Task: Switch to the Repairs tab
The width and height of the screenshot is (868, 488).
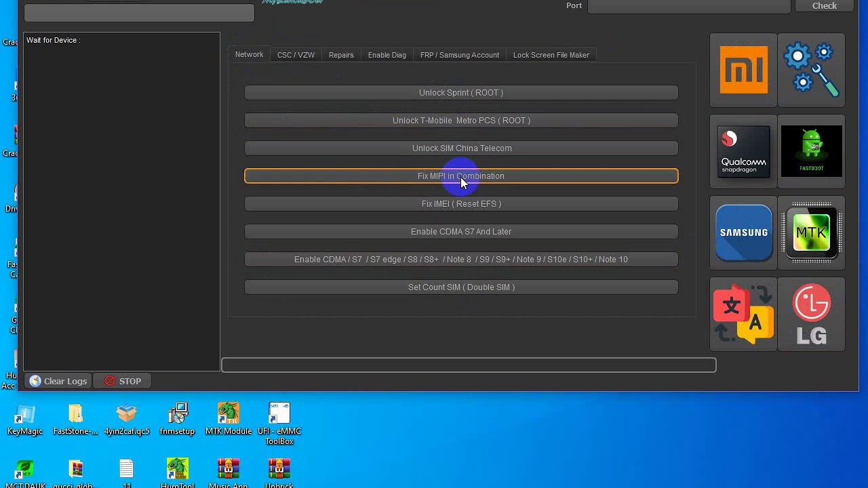Action: [341, 55]
